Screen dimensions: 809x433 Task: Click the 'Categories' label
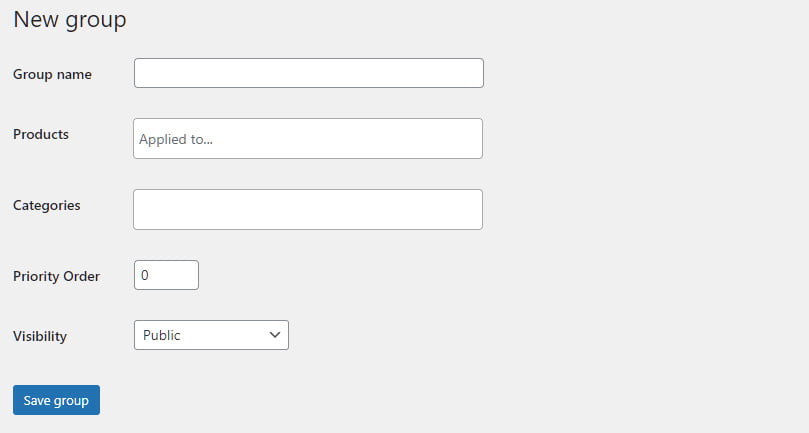(x=46, y=205)
